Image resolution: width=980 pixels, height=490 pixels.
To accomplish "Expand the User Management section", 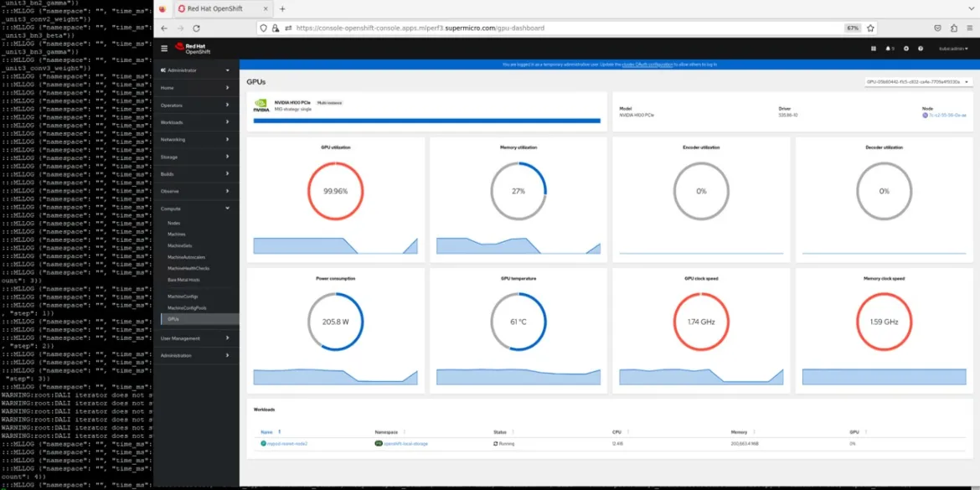I will (x=196, y=338).
